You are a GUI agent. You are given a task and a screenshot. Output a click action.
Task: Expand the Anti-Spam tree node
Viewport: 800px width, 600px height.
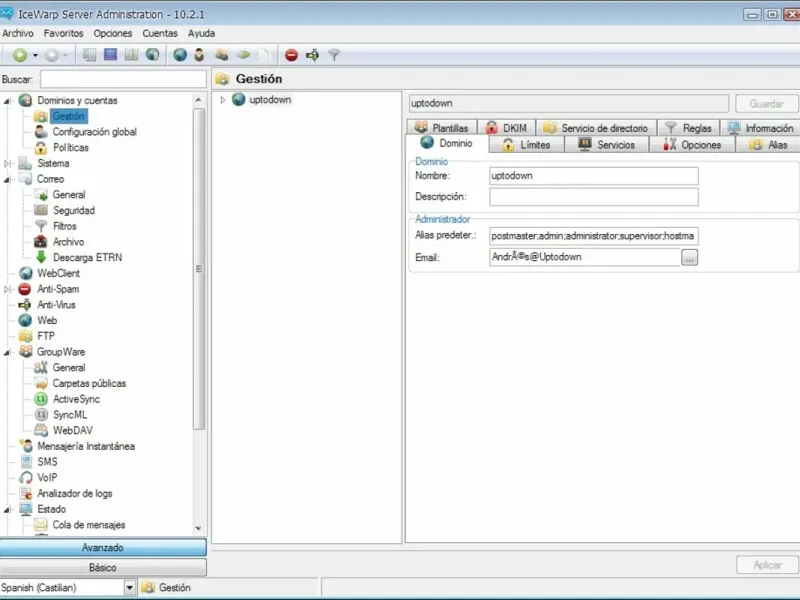(x=7, y=289)
